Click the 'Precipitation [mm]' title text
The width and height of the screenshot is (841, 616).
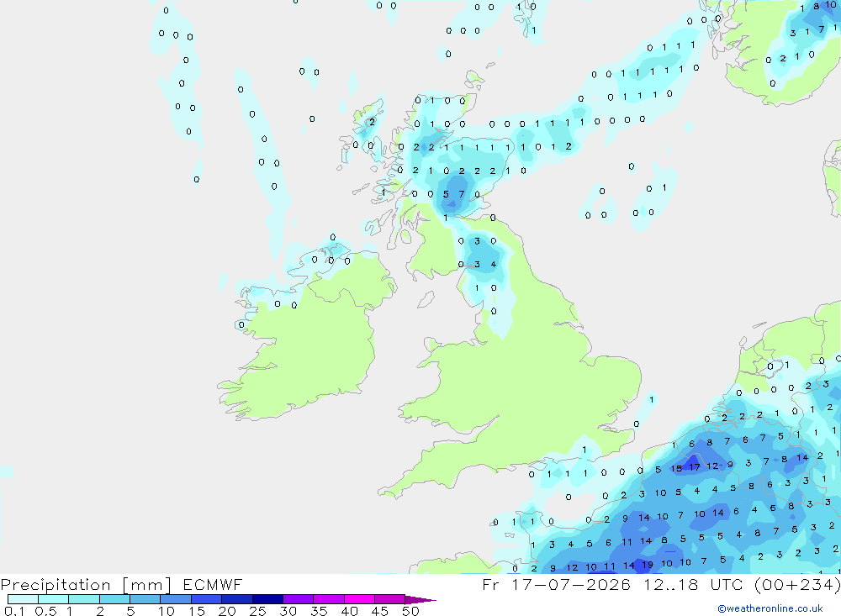pos(86,585)
